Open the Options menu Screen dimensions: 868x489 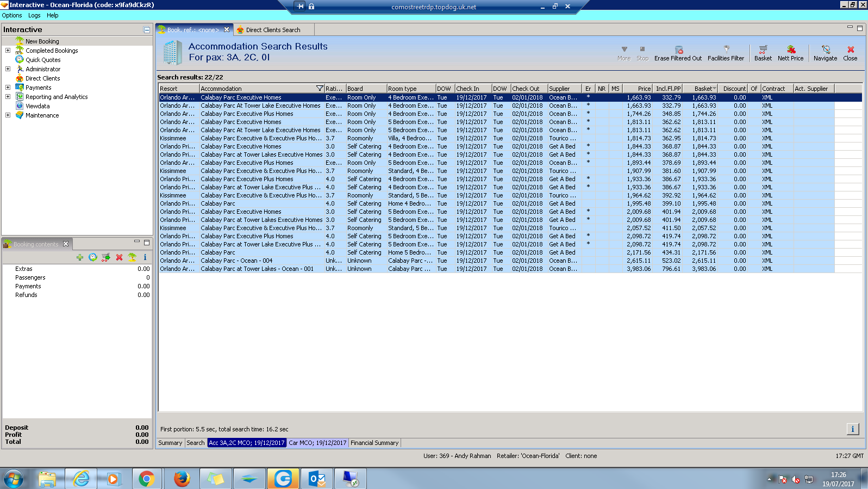[x=12, y=15]
